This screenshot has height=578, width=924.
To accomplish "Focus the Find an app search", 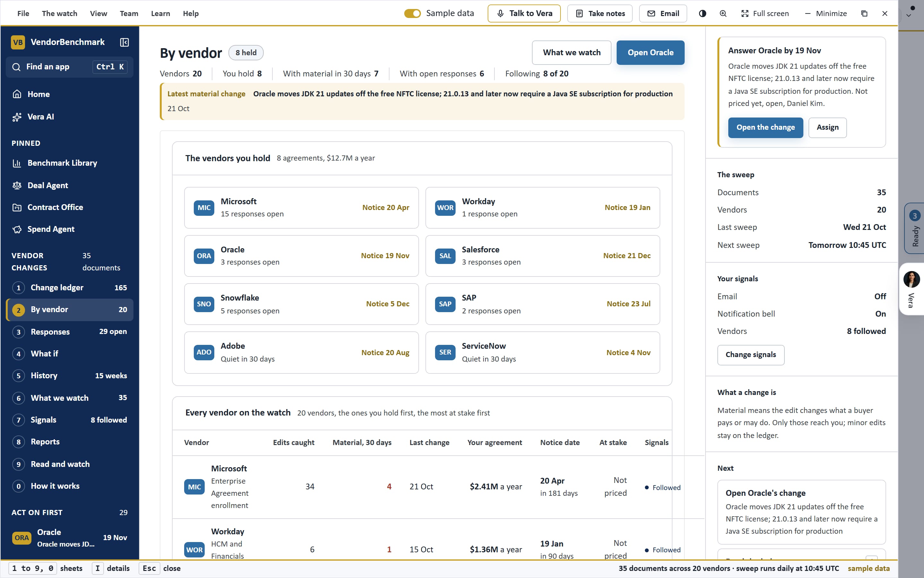I will coord(70,67).
